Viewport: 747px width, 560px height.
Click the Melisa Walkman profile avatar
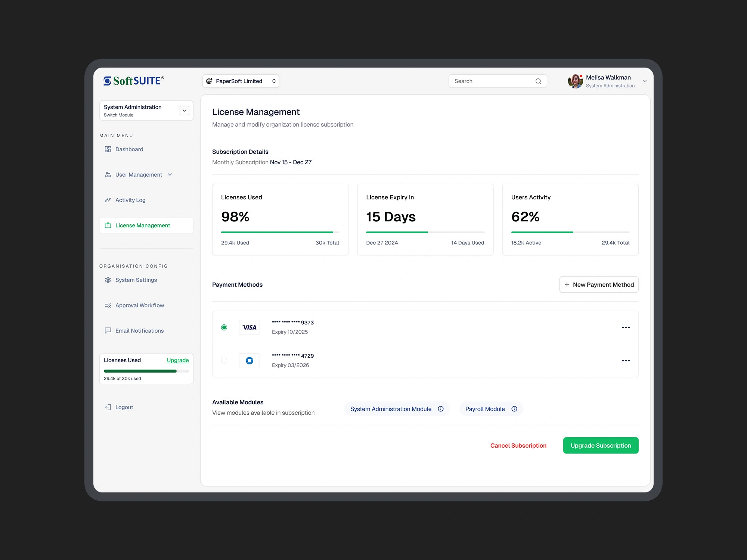tap(575, 81)
